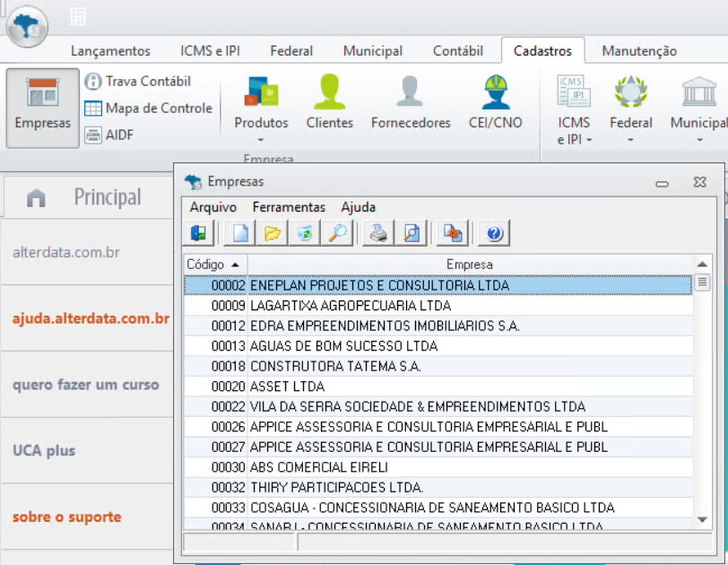Switch to the Contábil ribbon tab
Image resolution: width=728 pixels, height=565 pixels.
[458, 51]
